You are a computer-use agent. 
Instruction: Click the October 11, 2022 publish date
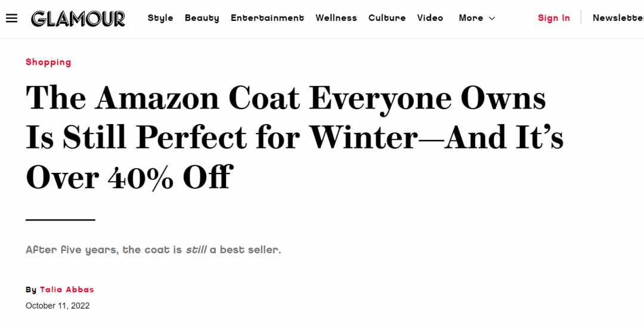coord(57,306)
